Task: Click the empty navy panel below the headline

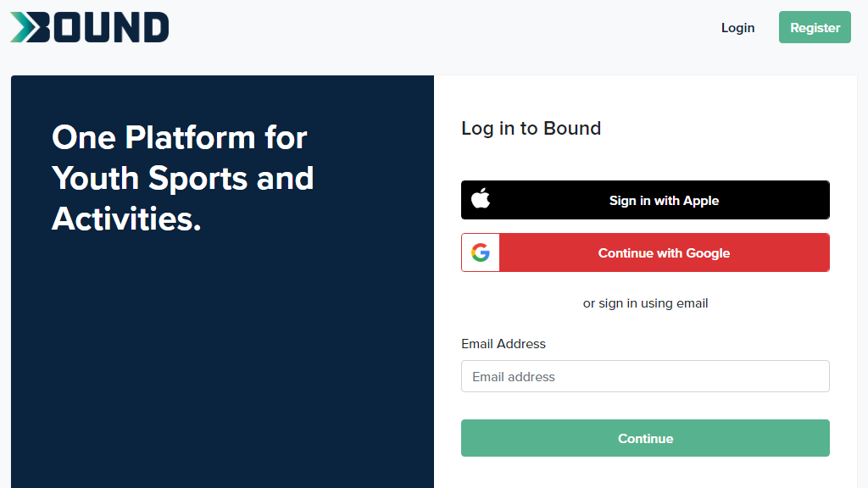Action: point(222,364)
